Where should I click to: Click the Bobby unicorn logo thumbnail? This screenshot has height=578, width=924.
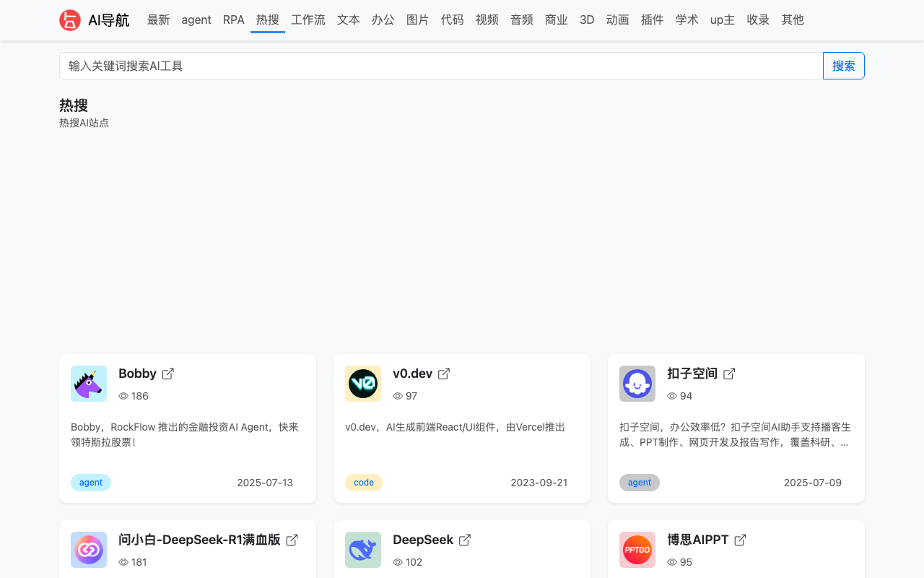[x=89, y=384]
